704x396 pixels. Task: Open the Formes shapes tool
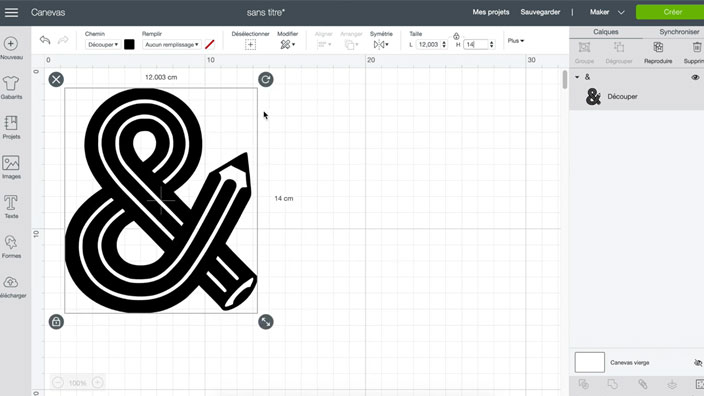coord(11,246)
